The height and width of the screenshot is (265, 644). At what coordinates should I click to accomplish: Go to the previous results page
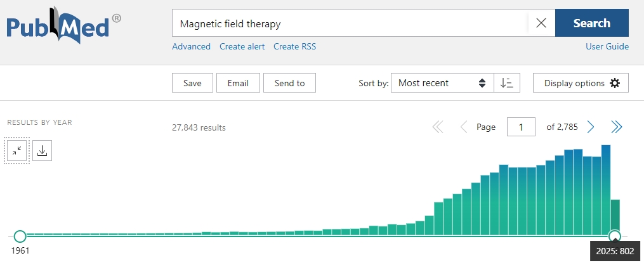click(464, 127)
